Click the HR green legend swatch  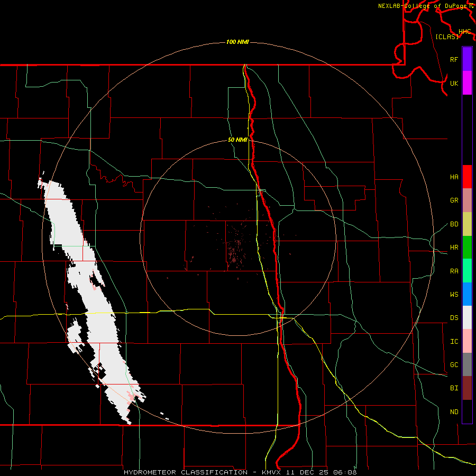coord(467,248)
